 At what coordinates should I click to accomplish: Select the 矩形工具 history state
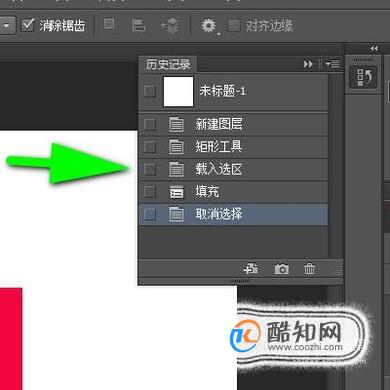point(233,147)
